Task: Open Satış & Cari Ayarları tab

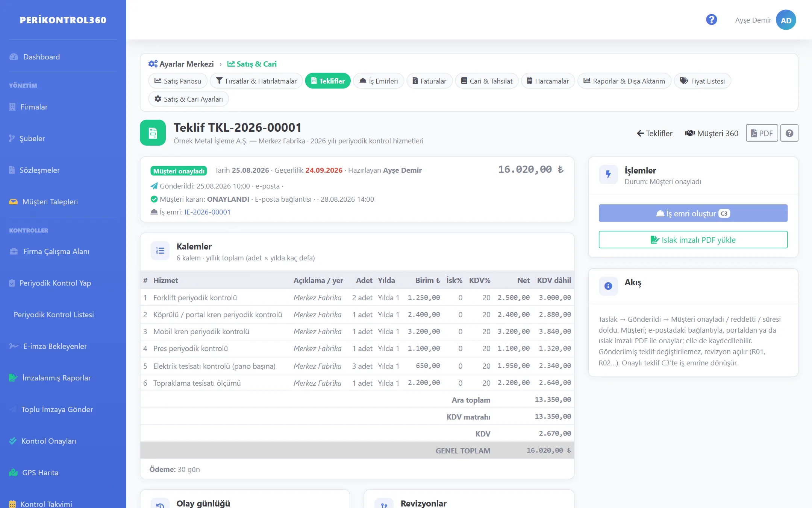Action: click(189, 99)
